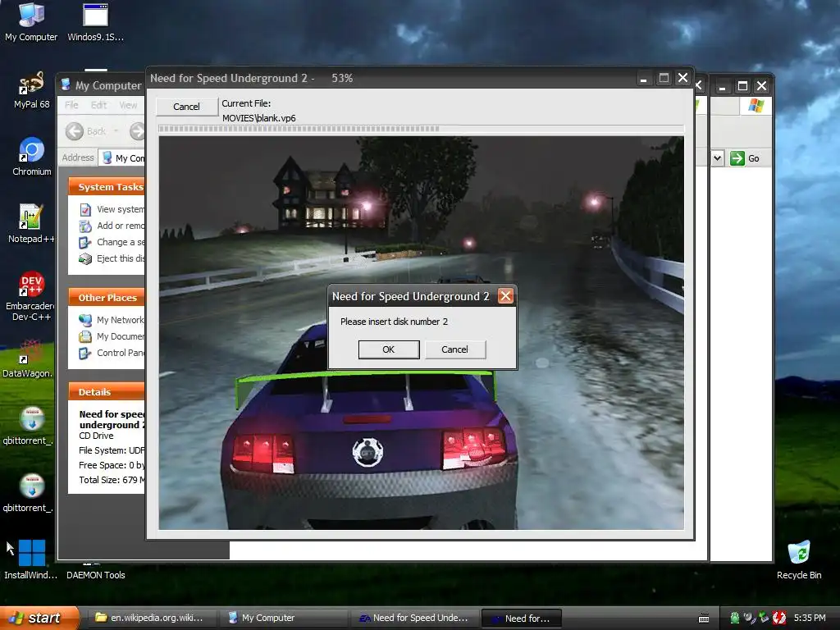Click the My Network Places icon
This screenshot has width=840, height=630.
[x=85, y=321]
